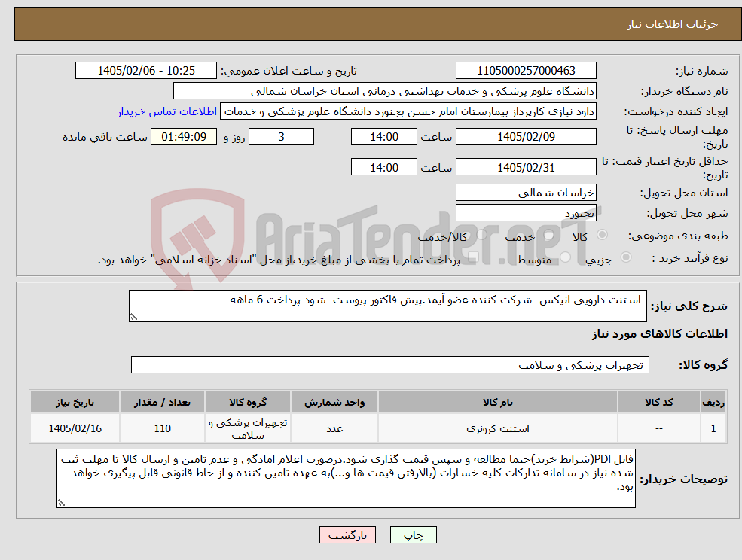Click the تعداد / مقدار column header
742x560 pixels.
click(x=162, y=402)
